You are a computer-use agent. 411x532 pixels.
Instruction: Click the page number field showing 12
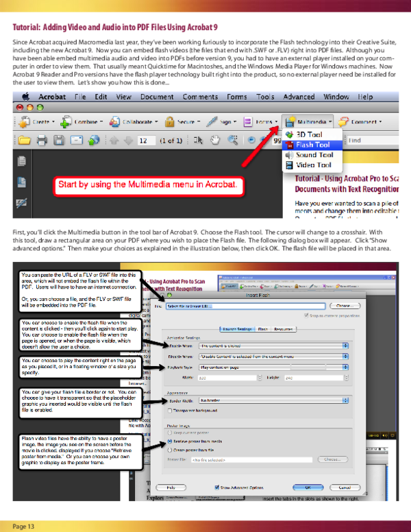[146, 141]
